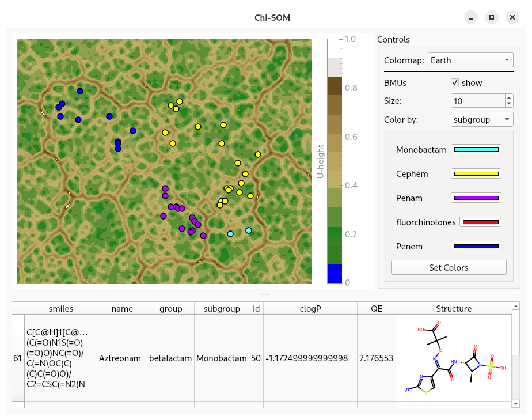Open the Penam purple color picker

coord(476,198)
